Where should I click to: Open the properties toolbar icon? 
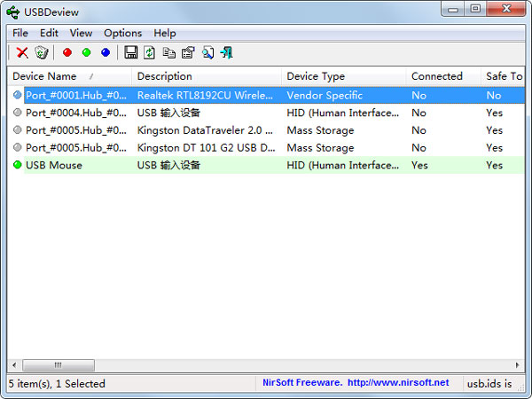188,52
